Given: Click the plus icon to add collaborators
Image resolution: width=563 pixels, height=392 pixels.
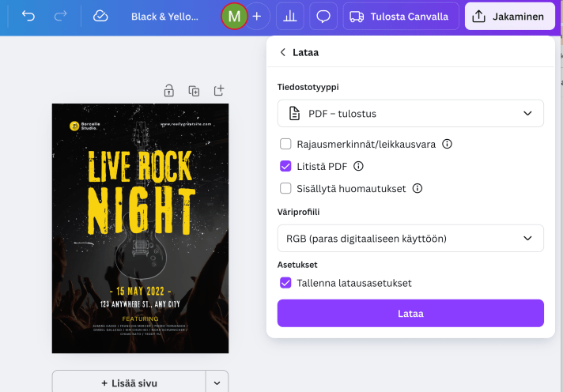Looking at the screenshot, I should (256, 16).
